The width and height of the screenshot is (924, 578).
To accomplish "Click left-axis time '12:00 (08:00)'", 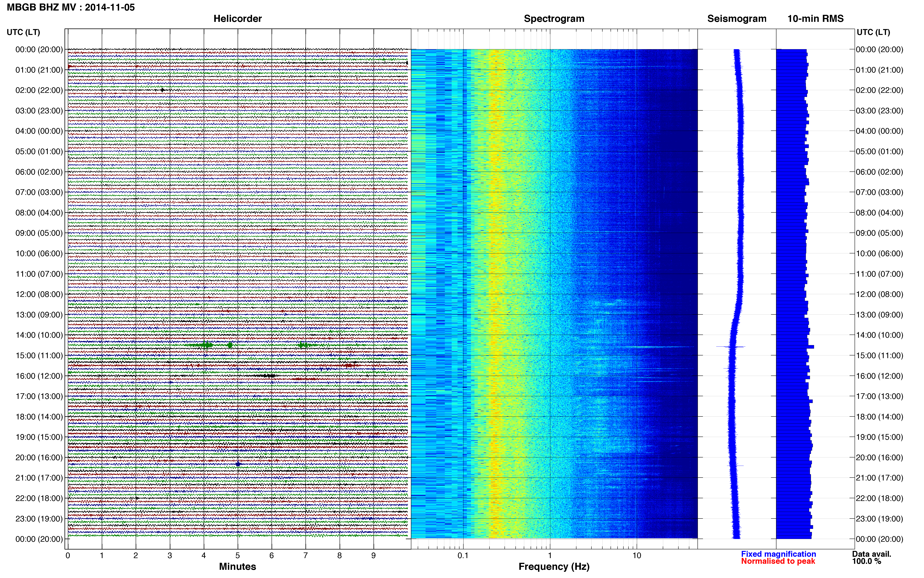I will click(x=39, y=294).
